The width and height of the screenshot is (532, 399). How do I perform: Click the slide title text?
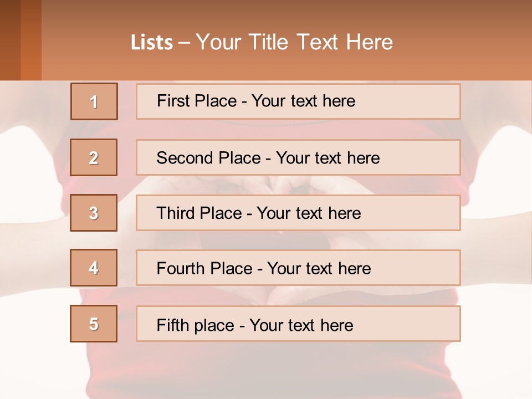tap(262, 43)
